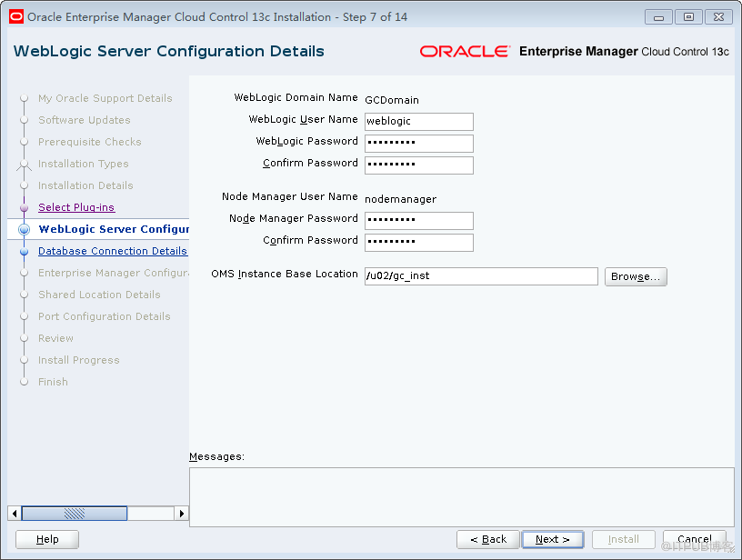Click the Review step in sidebar
The image size is (742, 560).
[x=55, y=338]
